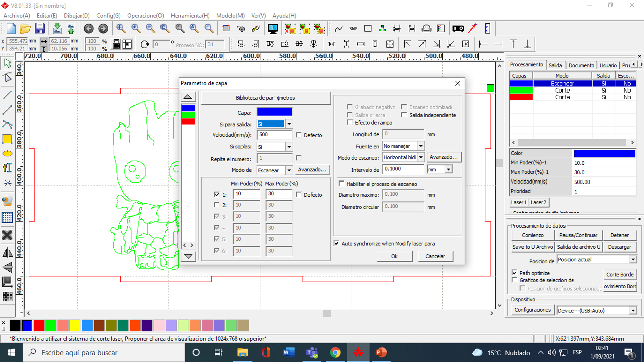Select the arrow selection tool in left toolbar

pos(7,63)
